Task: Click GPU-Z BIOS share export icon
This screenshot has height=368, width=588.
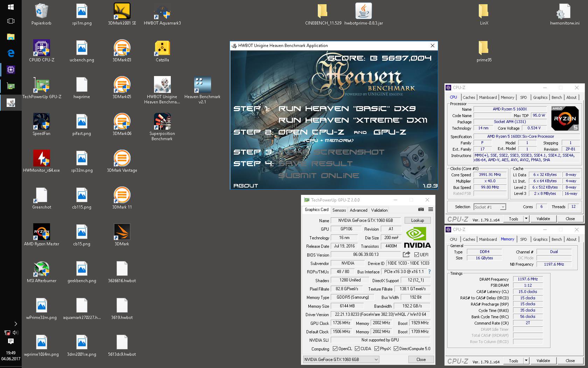Action: tap(406, 254)
